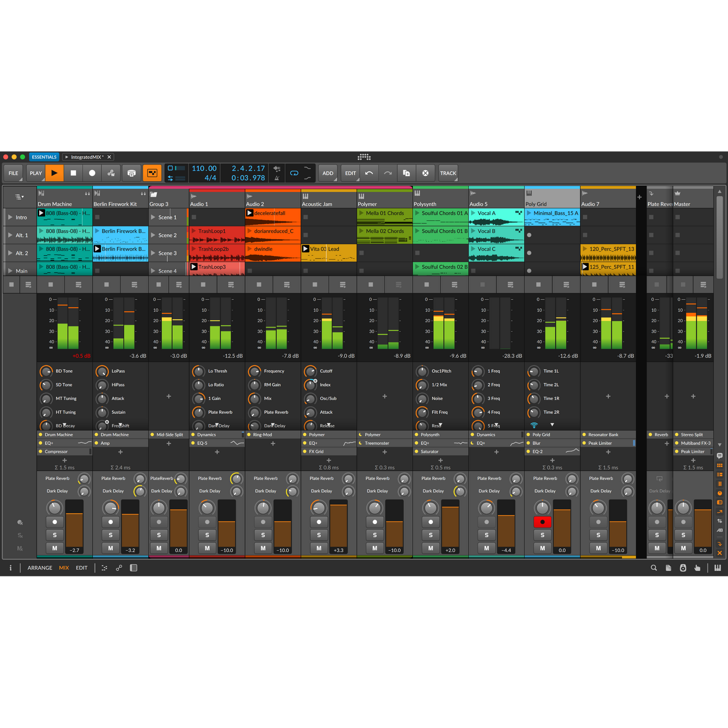Open the TRACK menu dropdown
Viewport: 728px width, 728px height.
point(448,173)
